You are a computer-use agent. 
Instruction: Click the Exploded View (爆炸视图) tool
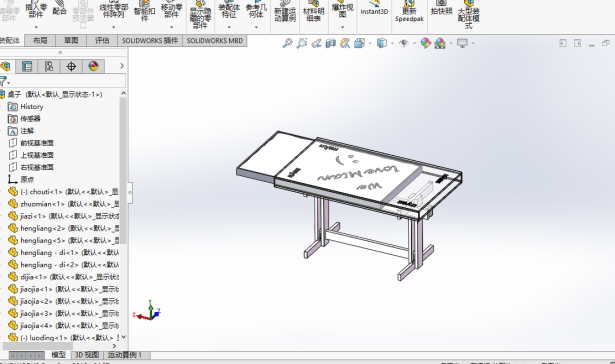point(342,9)
